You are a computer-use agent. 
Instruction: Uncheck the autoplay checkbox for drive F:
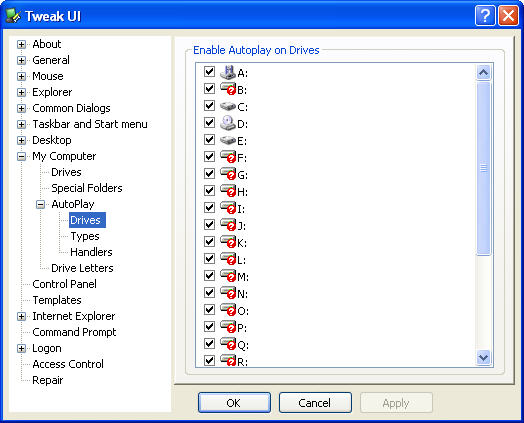pyautogui.click(x=210, y=157)
